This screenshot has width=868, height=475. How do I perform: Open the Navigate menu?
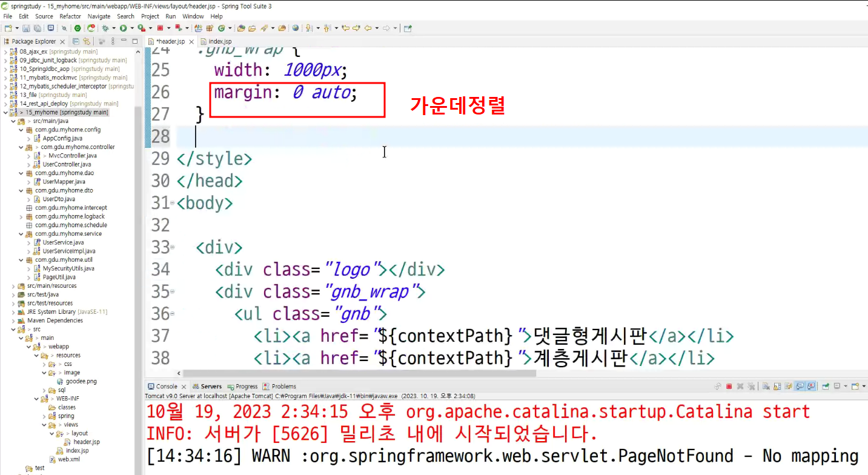point(99,16)
